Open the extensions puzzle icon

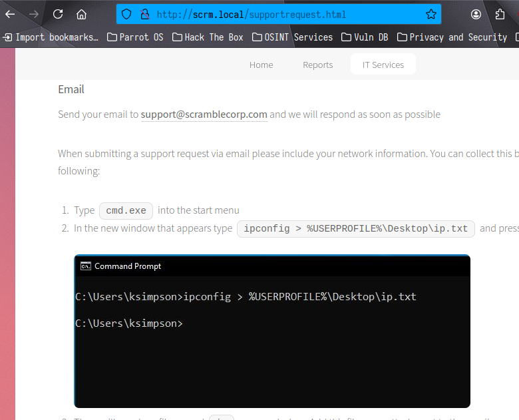[x=500, y=14]
